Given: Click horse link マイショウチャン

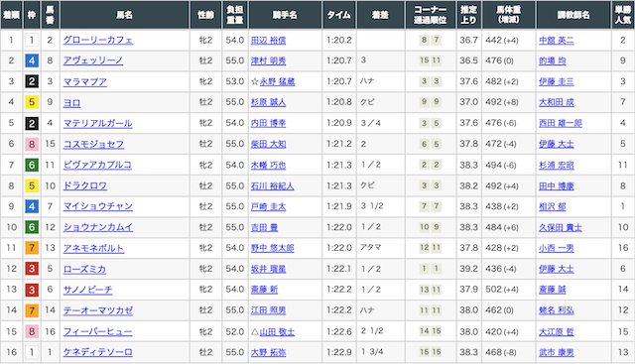Looking at the screenshot, I should tap(98, 206).
